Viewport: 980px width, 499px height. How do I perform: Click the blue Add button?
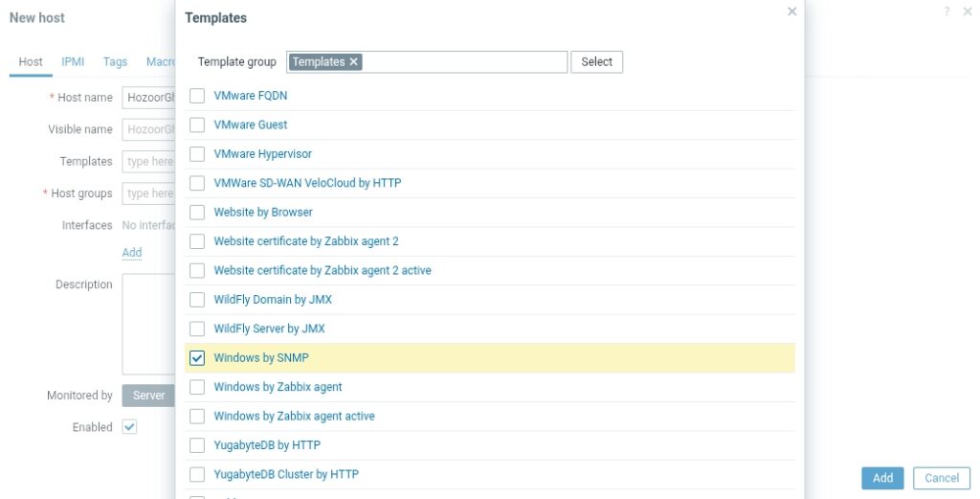tap(882, 478)
